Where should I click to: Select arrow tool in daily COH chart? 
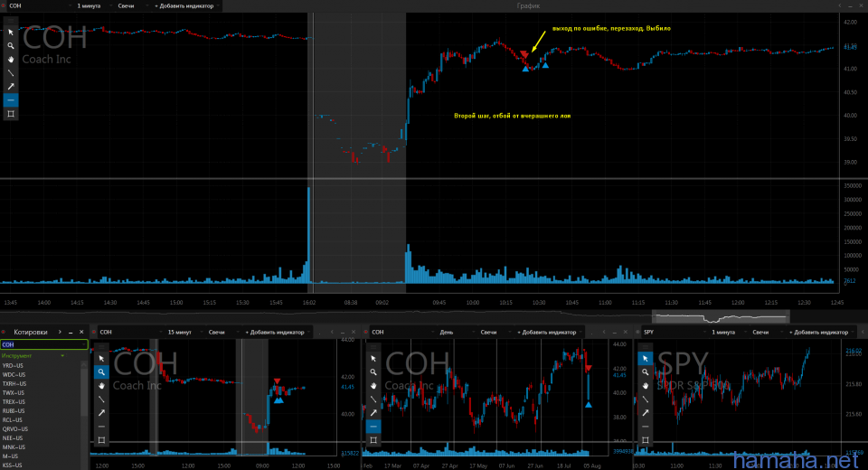point(373,413)
